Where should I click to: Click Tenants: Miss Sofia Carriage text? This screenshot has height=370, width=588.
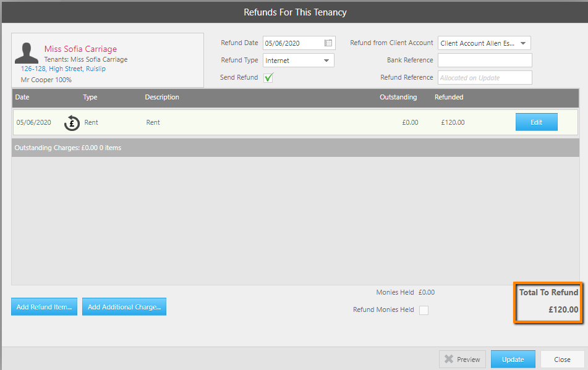(86, 59)
